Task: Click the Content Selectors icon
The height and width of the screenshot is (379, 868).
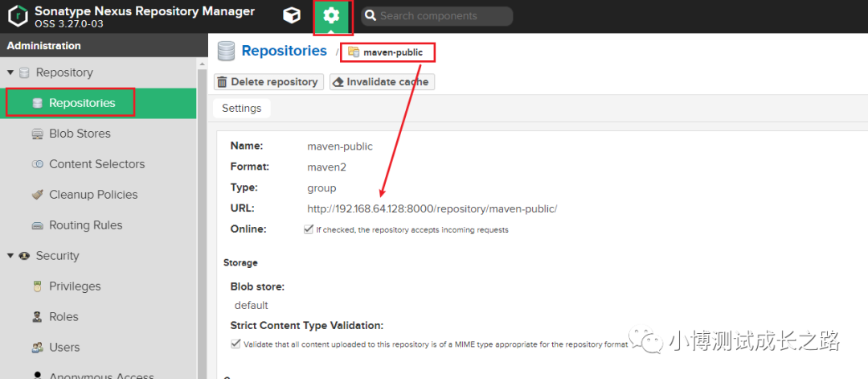Action: click(37, 164)
